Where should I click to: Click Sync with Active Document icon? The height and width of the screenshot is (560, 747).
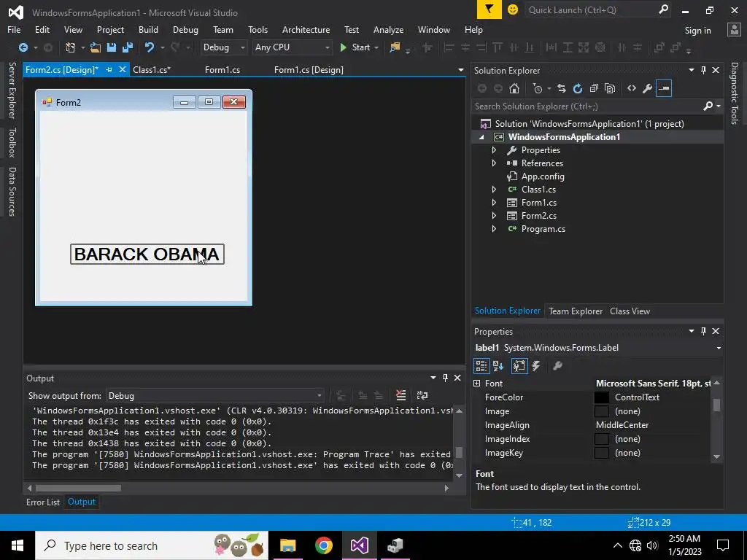[562, 88]
